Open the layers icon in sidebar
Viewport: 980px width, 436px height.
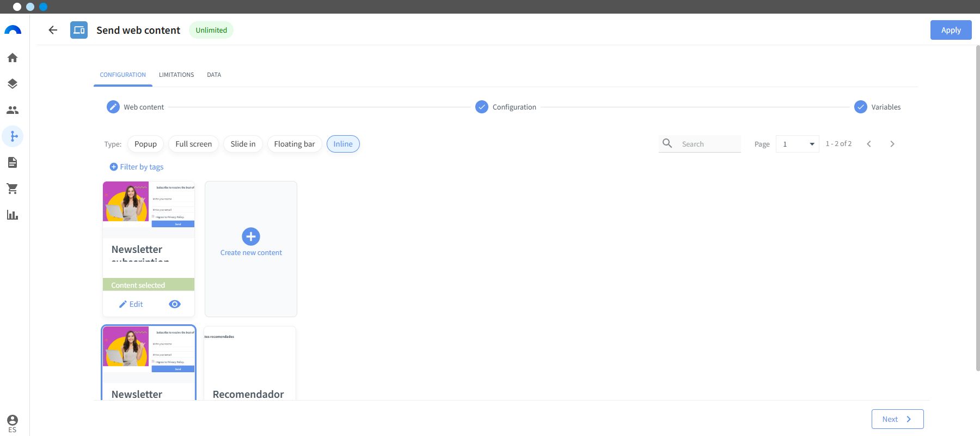tap(13, 84)
